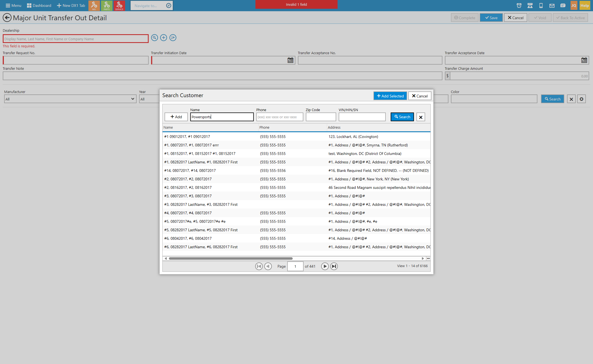593x364 pixels.
Task: Click the Help button
Action: click(585, 5)
